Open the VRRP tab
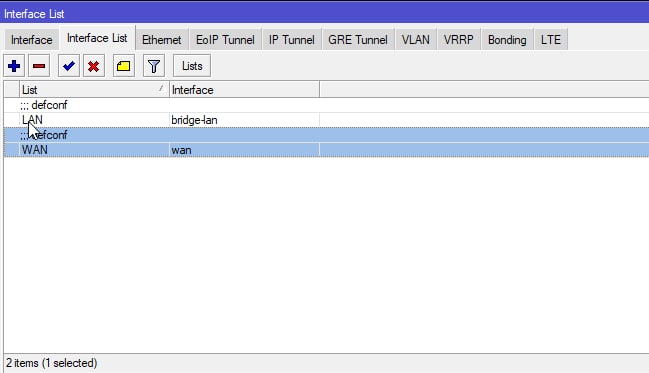Viewport: 649px width, 373px height. (x=458, y=40)
